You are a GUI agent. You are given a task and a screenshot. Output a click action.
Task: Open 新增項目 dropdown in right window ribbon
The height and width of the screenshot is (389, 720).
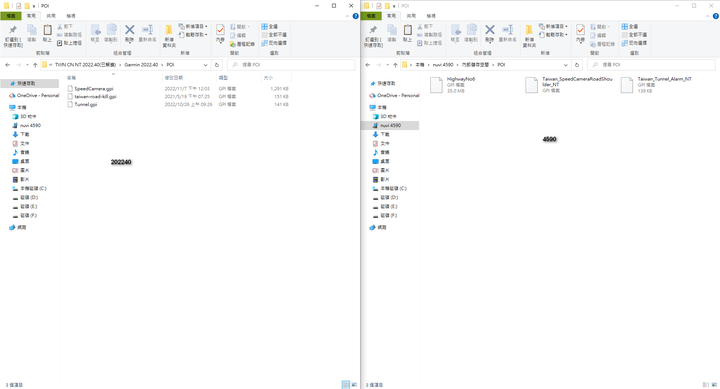pyautogui.click(x=553, y=26)
